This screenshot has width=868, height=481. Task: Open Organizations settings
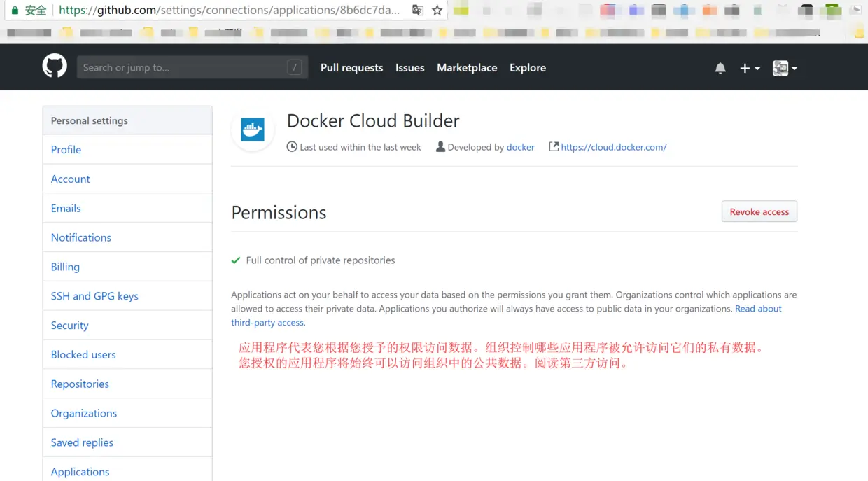127,414
